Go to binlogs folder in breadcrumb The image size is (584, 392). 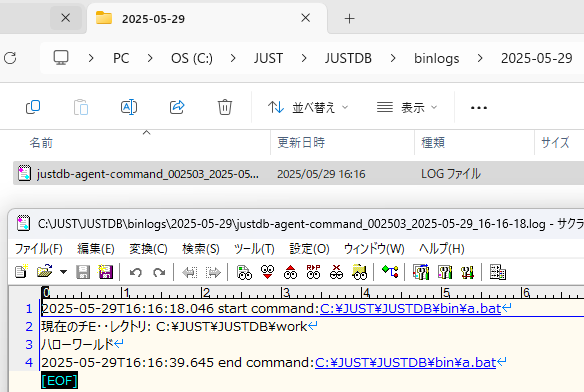point(437,59)
